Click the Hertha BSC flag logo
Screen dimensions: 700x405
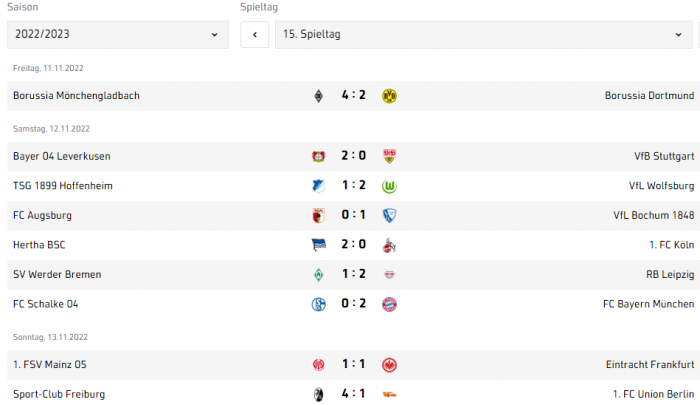click(319, 245)
